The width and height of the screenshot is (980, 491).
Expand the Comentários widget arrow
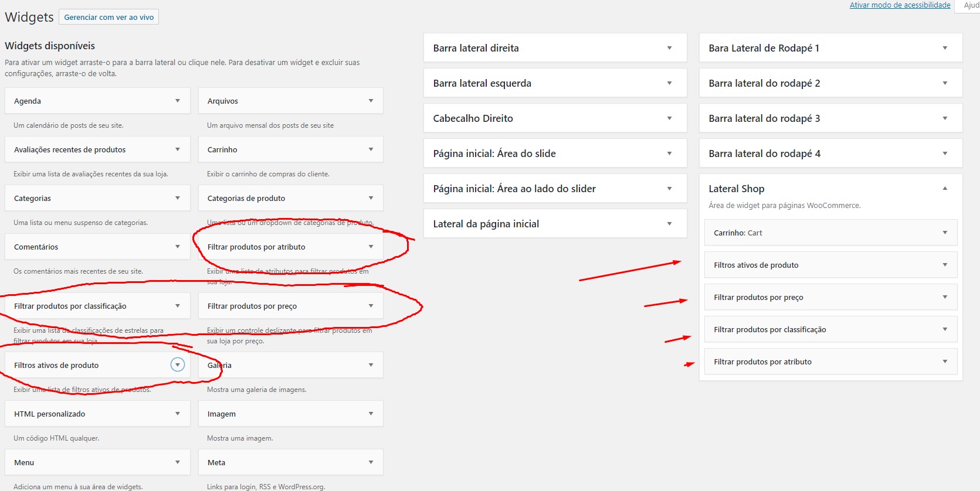[178, 247]
